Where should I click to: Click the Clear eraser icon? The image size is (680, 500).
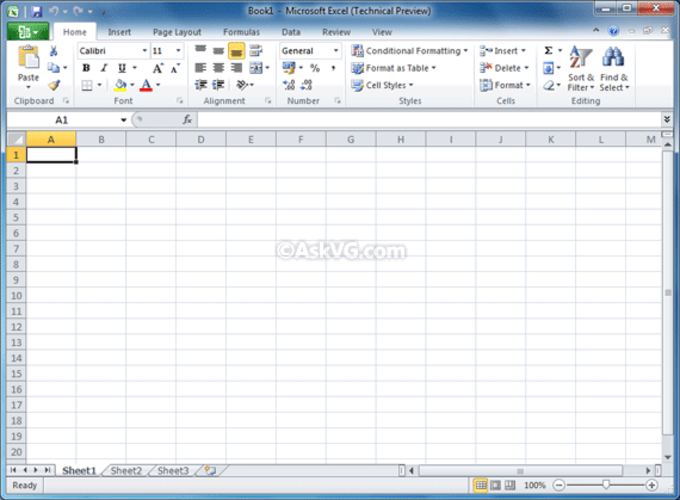pos(549,85)
